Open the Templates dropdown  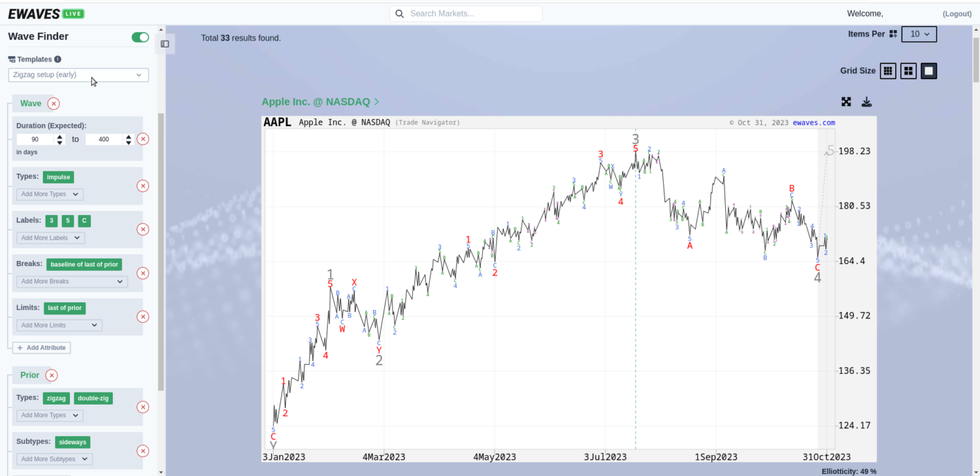click(x=78, y=75)
